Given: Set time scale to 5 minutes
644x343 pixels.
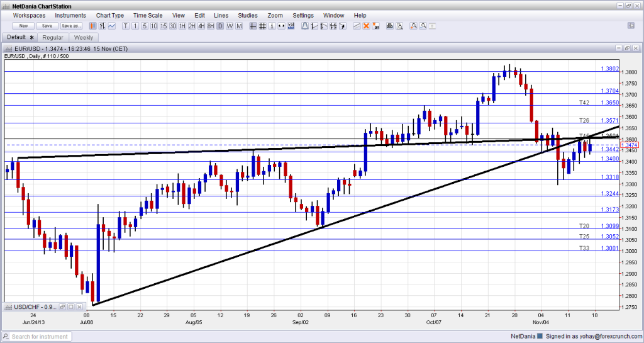Looking at the screenshot, I should point(145,26).
